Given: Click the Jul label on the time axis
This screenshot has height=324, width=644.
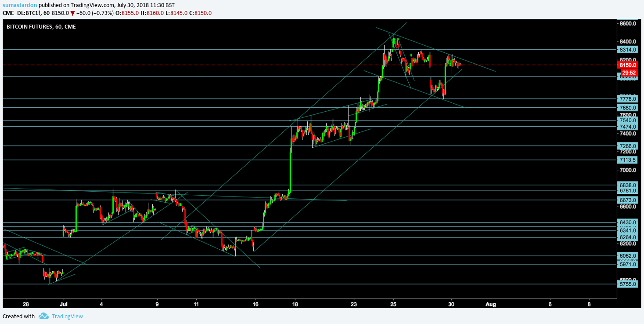Looking at the screenshot, I should pos(64,304).
